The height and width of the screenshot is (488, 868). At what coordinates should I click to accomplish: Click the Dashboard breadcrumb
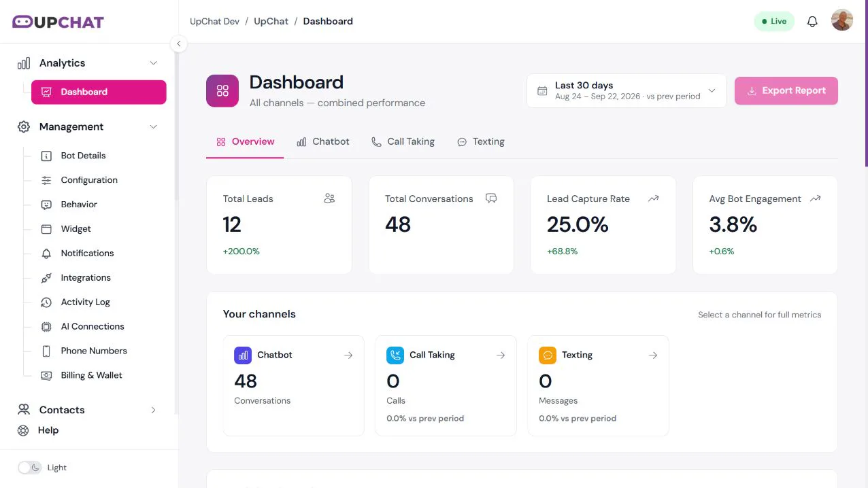tap(328, 21)
